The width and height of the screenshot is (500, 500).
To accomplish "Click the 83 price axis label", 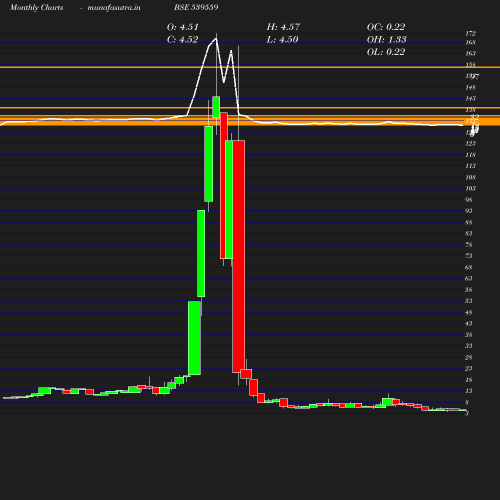I will pos(469,233).
